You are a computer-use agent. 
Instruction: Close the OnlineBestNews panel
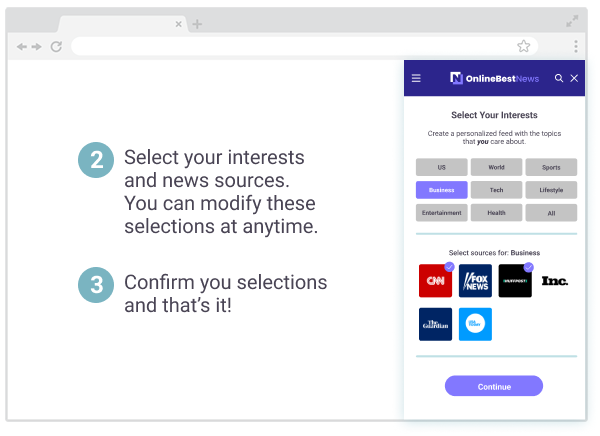[574, 78]
